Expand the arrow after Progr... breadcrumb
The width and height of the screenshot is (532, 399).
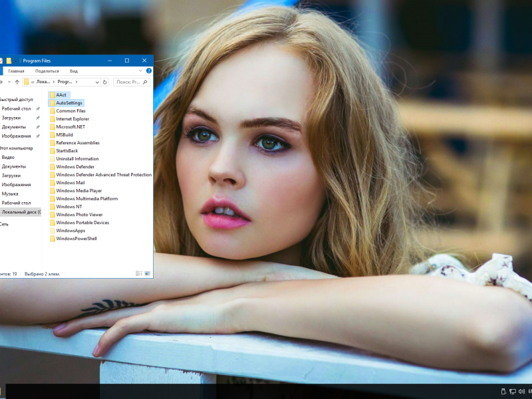point(76,82)
